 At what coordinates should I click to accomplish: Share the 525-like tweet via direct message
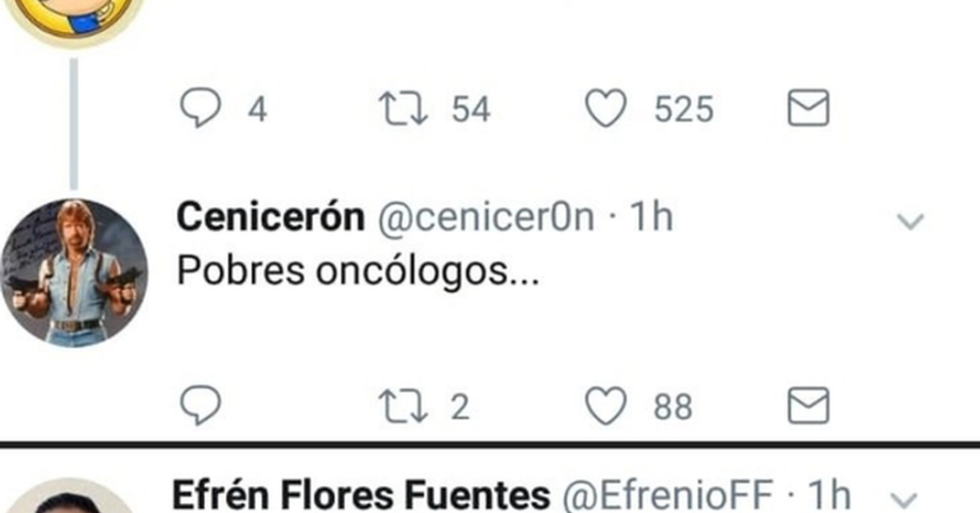point(808,108)
